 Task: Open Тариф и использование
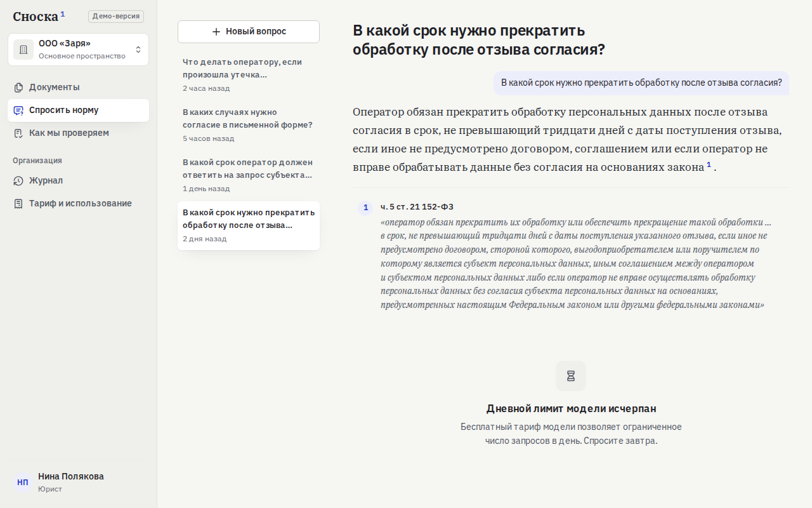click(79, 203)
